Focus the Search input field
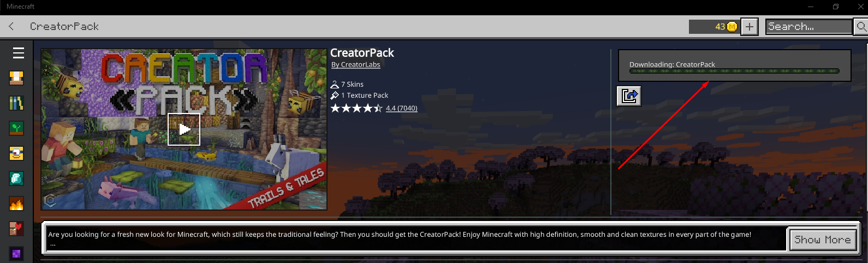The height and width of the screenshot is (263, 868). click(x=809, y=27)
